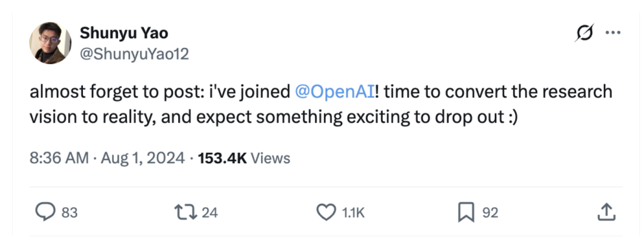The height and width of the screenshot is (239, 644).
Task: Click the bookmark count 92
Action: click(x=490, y=212)
